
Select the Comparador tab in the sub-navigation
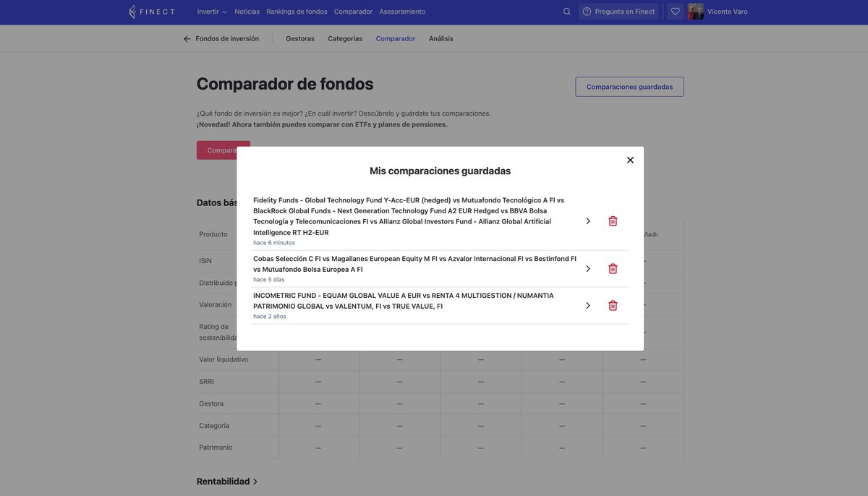(396, 39)
